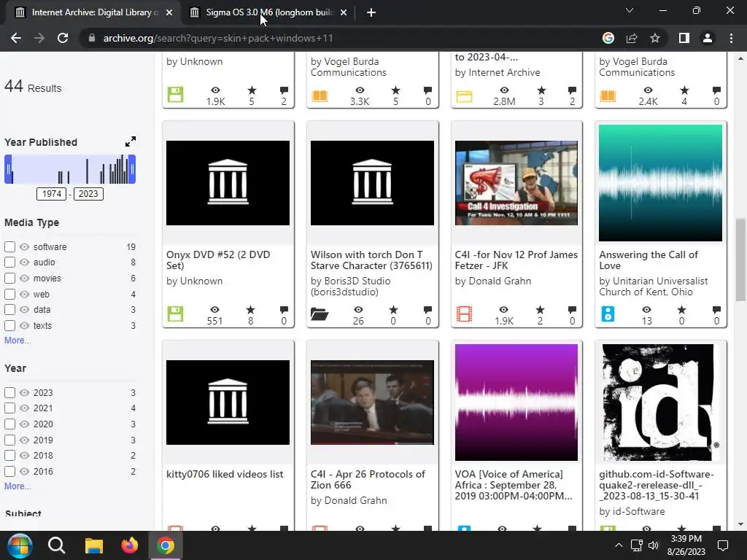Click favorites star on Answering the Call of Love card
Image resolution: width=747 pixels, height=560 pixels.
pos(682,309)
